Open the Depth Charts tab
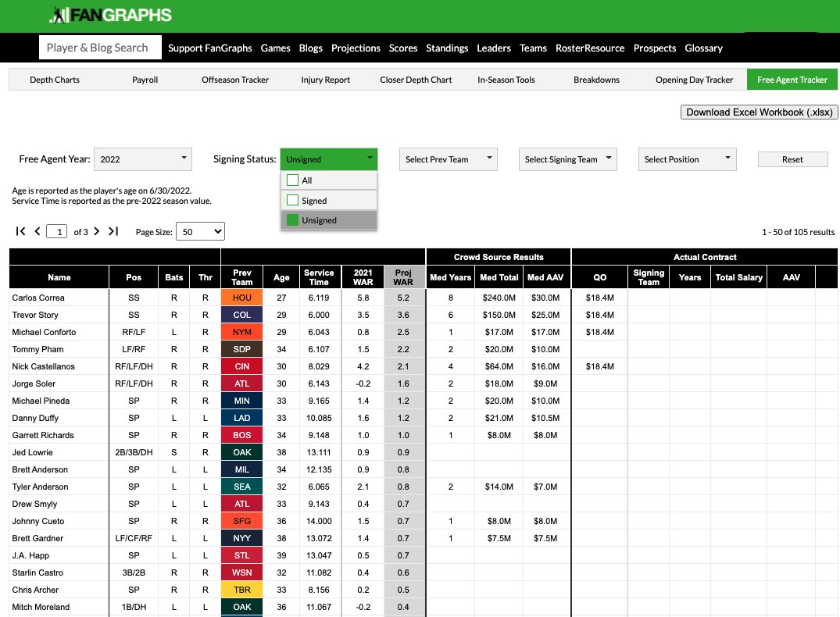 tap(55, 79)
